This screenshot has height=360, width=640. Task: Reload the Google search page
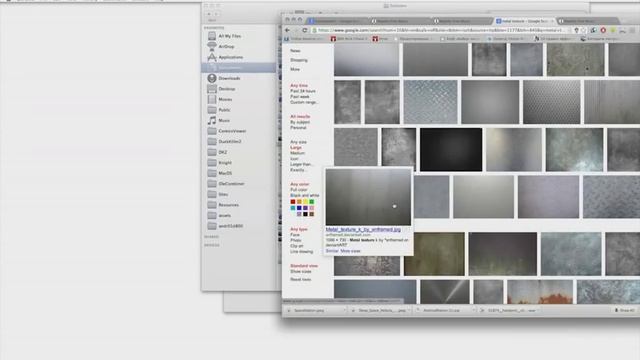click(304, 30)
